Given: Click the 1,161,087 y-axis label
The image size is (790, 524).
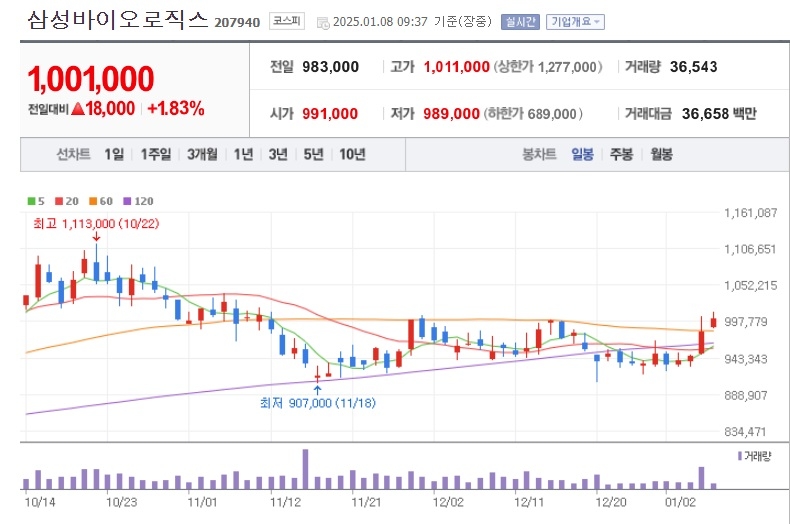Looking at the screenshot, I should (751, 213).
